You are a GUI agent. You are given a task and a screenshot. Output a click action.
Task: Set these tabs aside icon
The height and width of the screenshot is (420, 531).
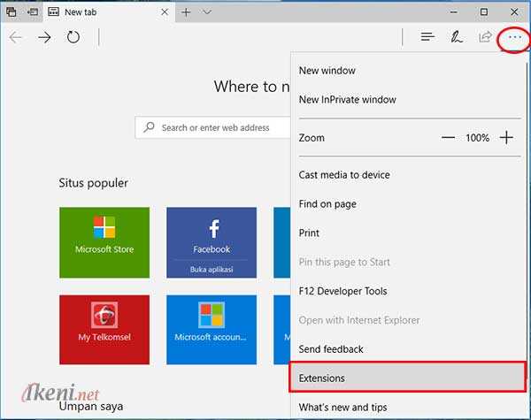pyautogui.click(x=33, y=12)
